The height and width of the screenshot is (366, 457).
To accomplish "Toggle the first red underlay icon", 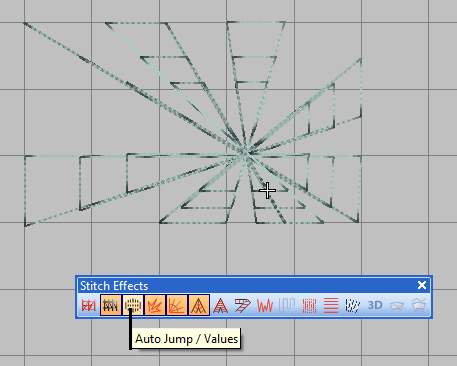I will [x=89, y=305].
